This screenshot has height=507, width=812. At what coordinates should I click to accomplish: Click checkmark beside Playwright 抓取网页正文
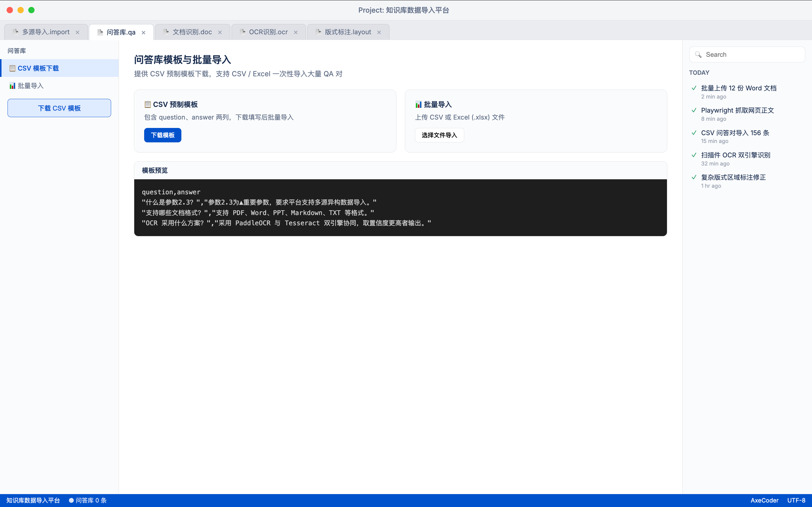(x=694, y=110)
